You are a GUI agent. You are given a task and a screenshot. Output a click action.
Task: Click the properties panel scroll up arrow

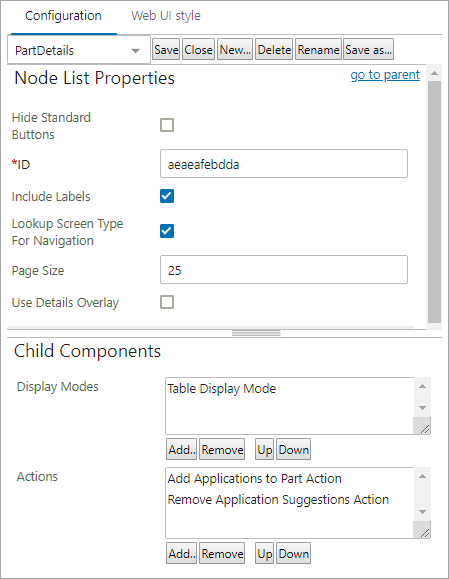point(435,73)
